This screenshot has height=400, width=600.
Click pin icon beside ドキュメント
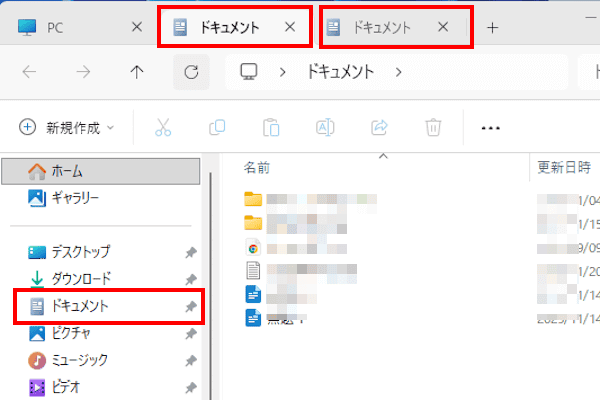click(191, 306)
